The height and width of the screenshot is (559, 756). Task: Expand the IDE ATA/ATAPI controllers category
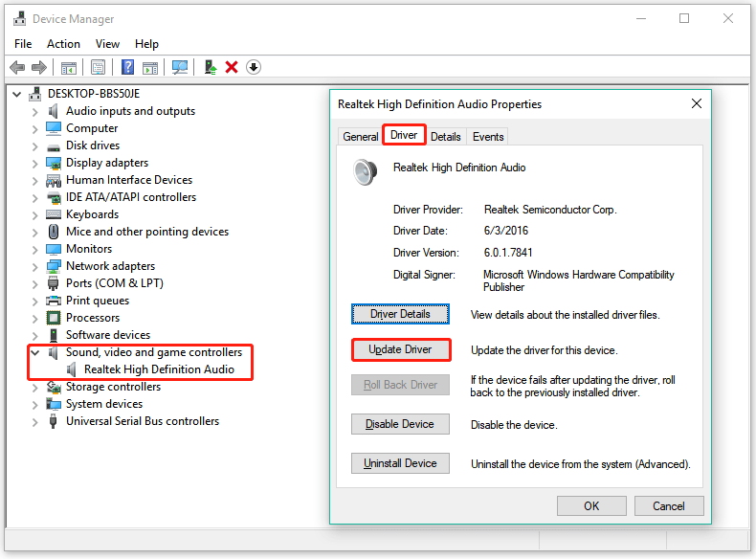coord(34,198)
